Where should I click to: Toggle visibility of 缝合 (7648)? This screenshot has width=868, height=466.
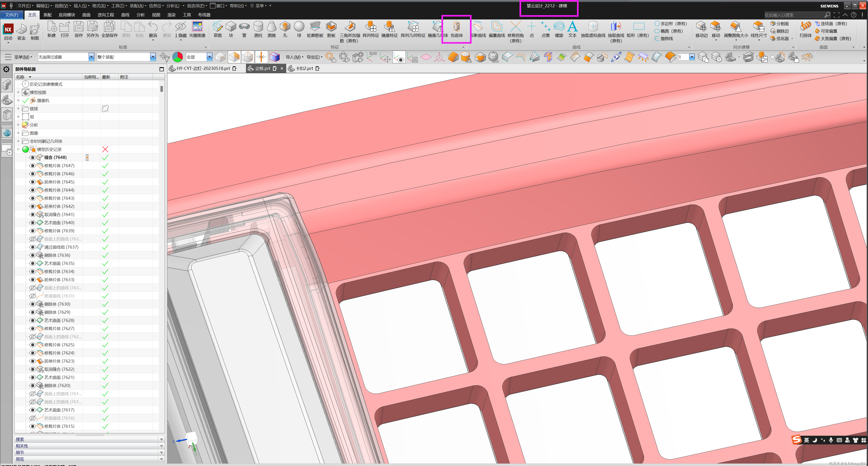pos(33,157)
